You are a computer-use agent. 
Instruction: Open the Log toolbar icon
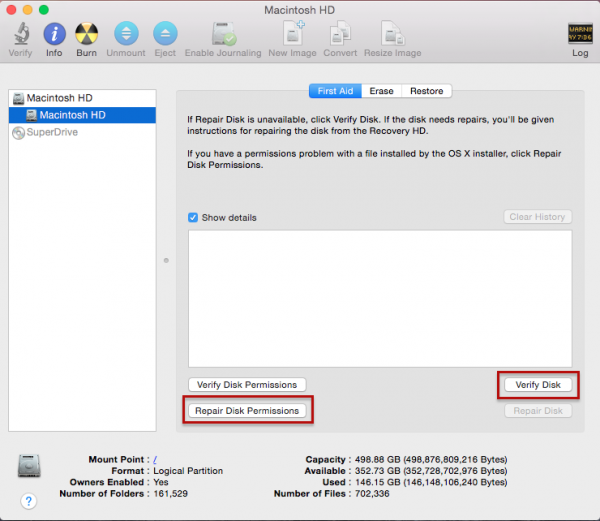(x=580, y=34)
